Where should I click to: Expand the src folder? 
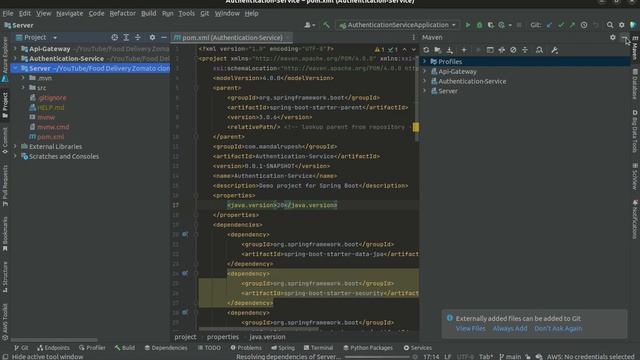click(23, 88)
